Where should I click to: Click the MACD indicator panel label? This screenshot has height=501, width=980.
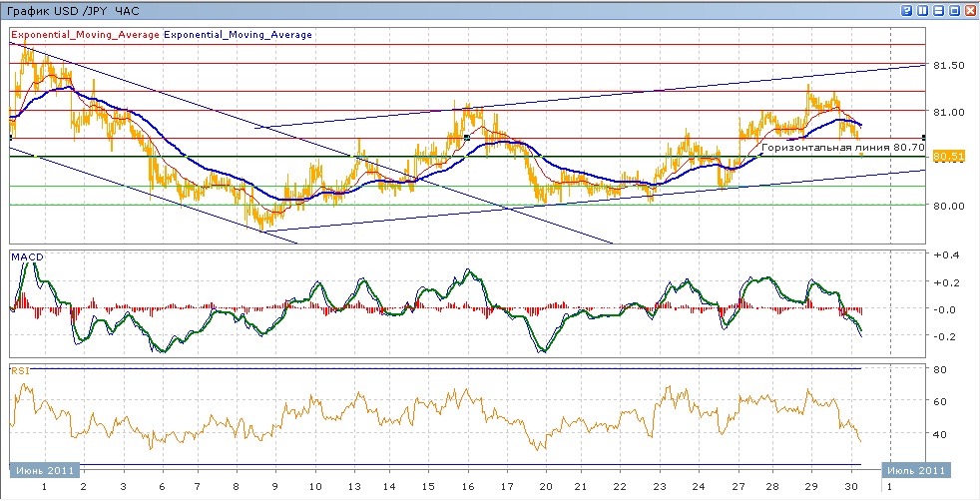pyautogui.click(x=27, y=257)
